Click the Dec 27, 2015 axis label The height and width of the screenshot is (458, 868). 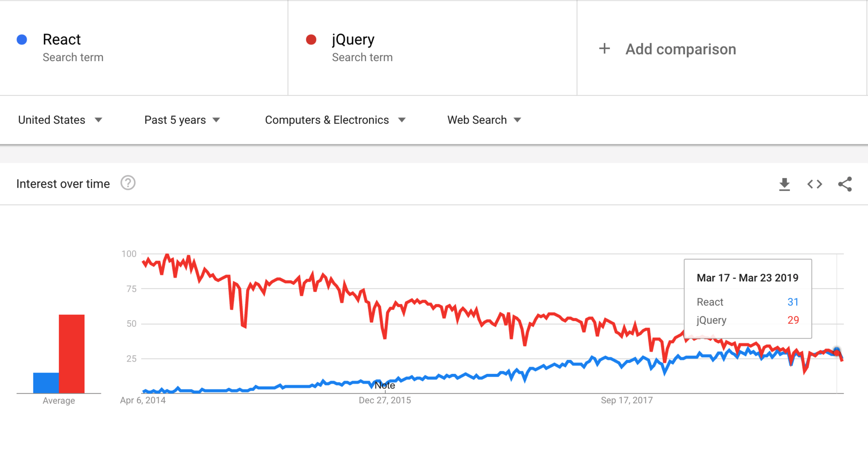pyautogui.click(x=385, y=400)
